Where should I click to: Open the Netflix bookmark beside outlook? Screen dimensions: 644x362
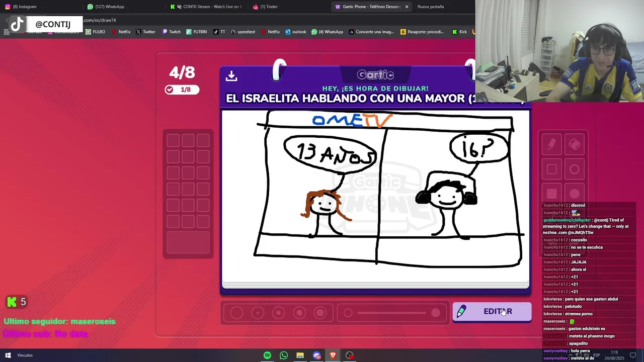[x=270, y=32]
